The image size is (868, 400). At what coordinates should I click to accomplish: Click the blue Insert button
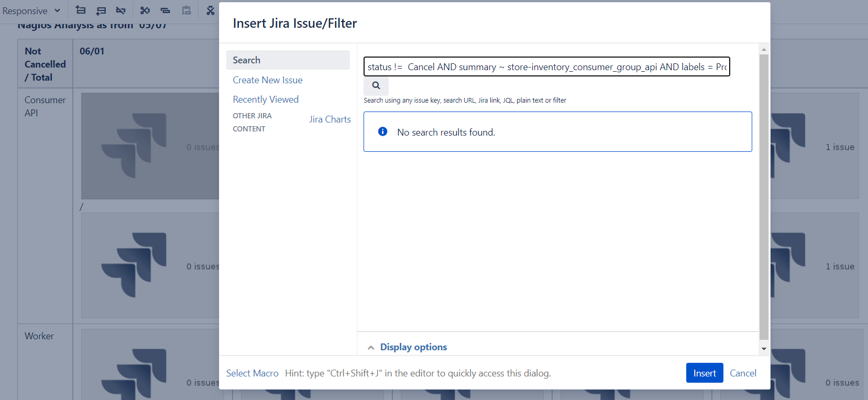coord(705,373)
